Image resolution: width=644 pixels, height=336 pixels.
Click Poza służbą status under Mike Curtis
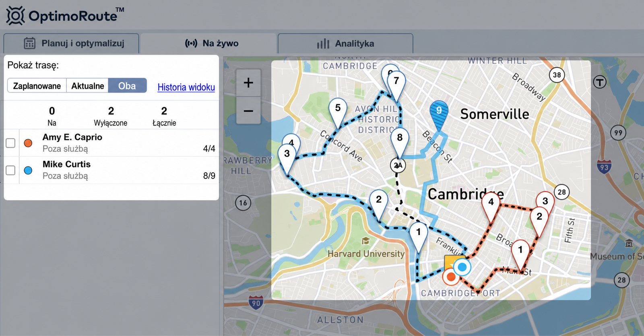pos(65,176)
